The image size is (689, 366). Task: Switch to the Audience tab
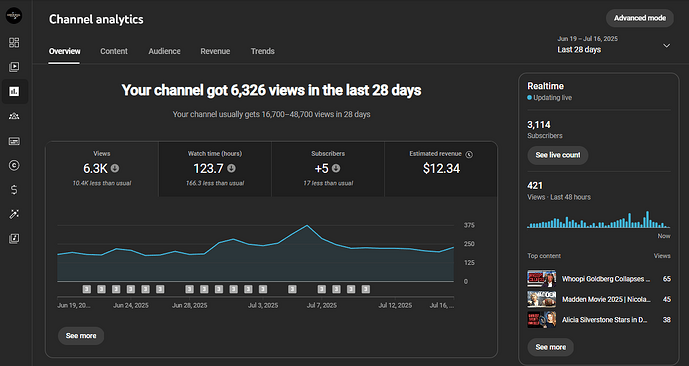coord(164,51)
